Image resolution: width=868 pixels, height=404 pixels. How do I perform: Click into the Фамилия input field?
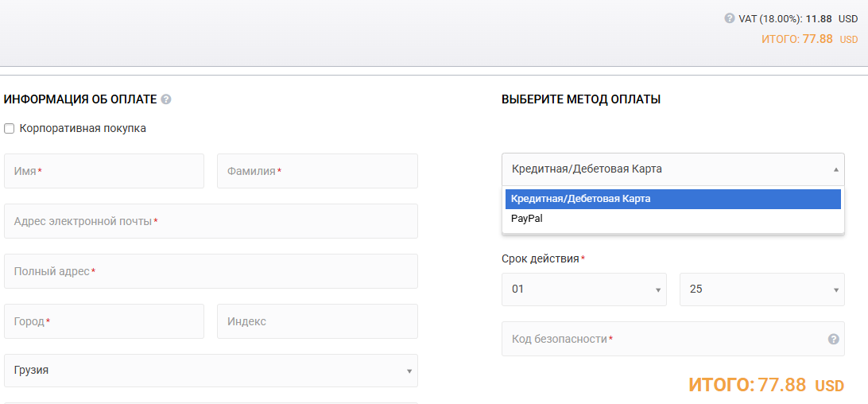coord(317,171)
